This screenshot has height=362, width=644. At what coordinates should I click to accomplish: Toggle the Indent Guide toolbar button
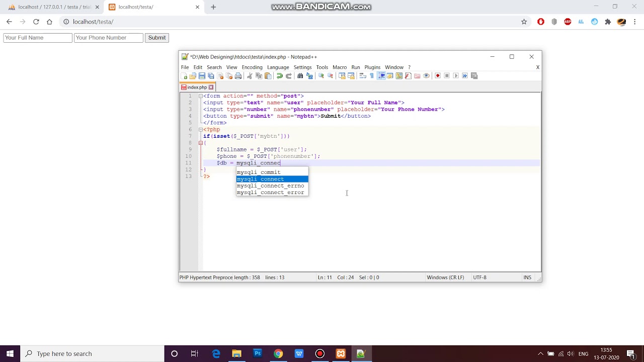coord(381,76)
